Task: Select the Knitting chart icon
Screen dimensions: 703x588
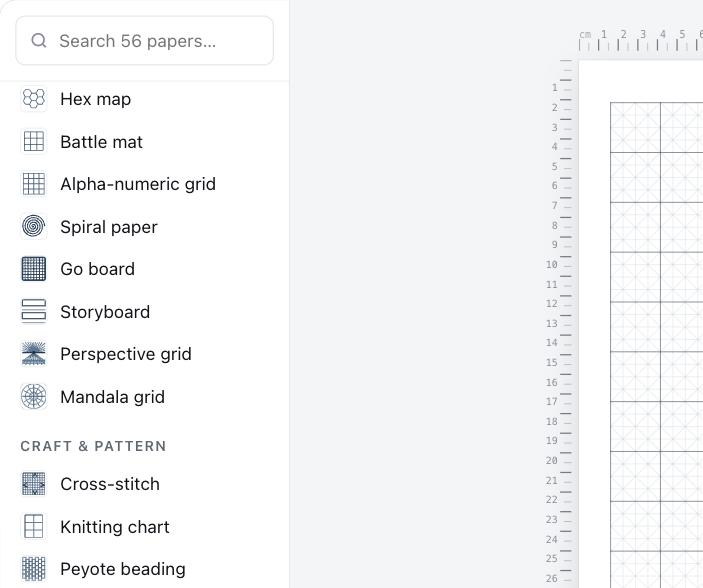Action: (34, 527)
